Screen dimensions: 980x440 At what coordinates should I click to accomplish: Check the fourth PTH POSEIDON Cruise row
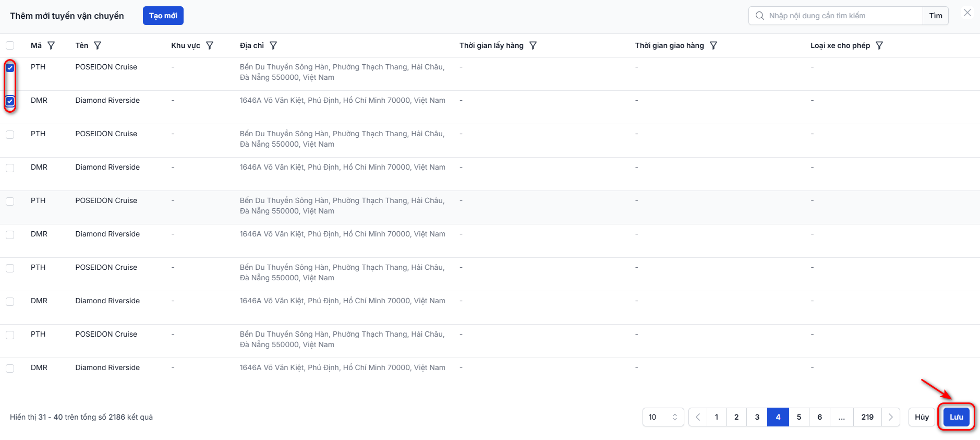coord(10,268)
